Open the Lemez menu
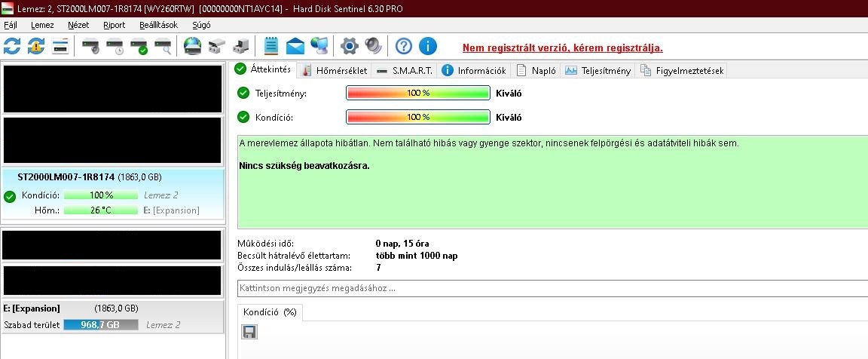Viewport: 868px width, 359px height. [43, 25]
